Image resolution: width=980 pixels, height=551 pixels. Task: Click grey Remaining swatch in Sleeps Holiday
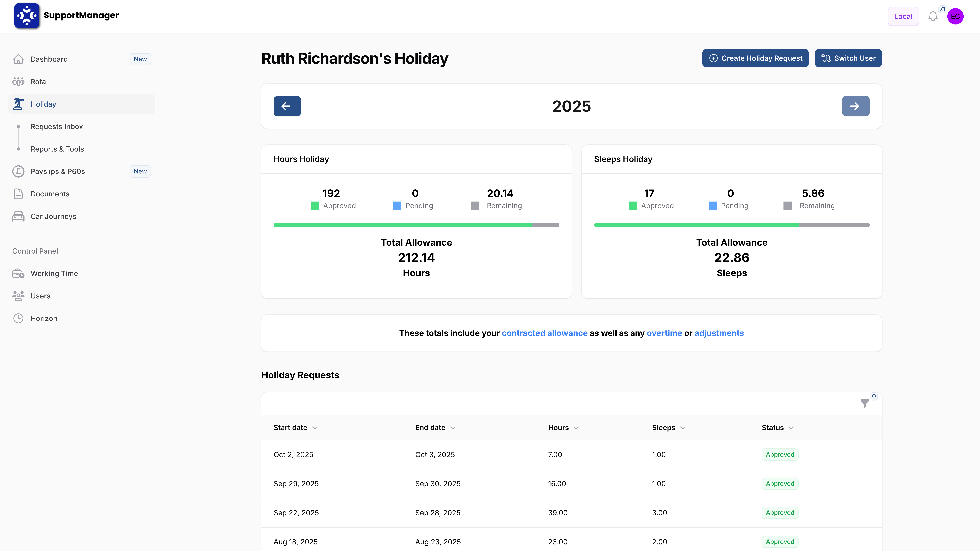[x=787, y=206]
